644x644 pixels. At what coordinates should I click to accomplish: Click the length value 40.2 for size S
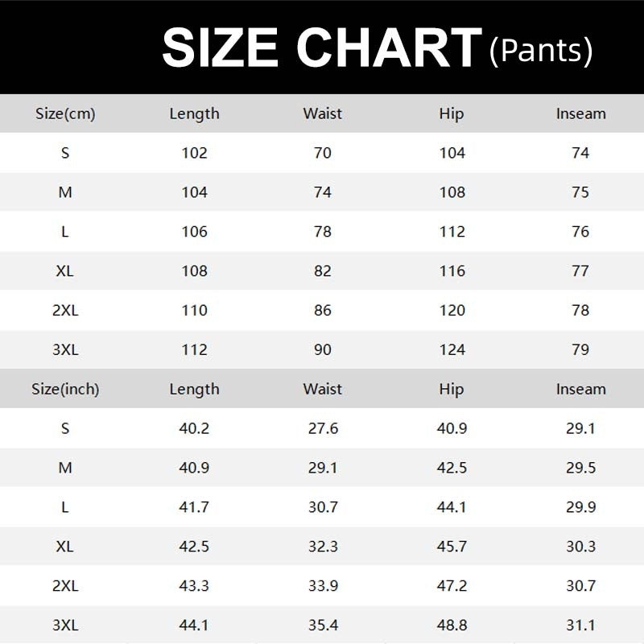click(x=194, y=428)
